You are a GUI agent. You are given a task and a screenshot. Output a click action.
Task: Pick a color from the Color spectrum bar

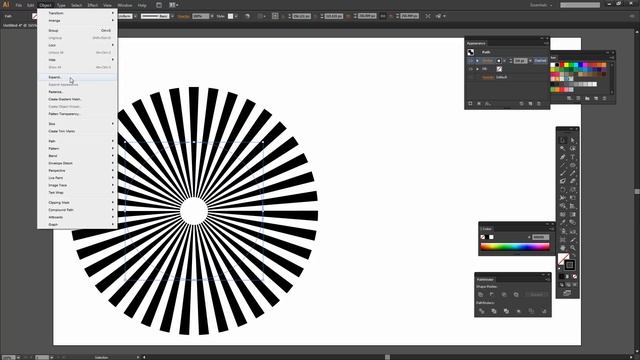pos(515,247)
